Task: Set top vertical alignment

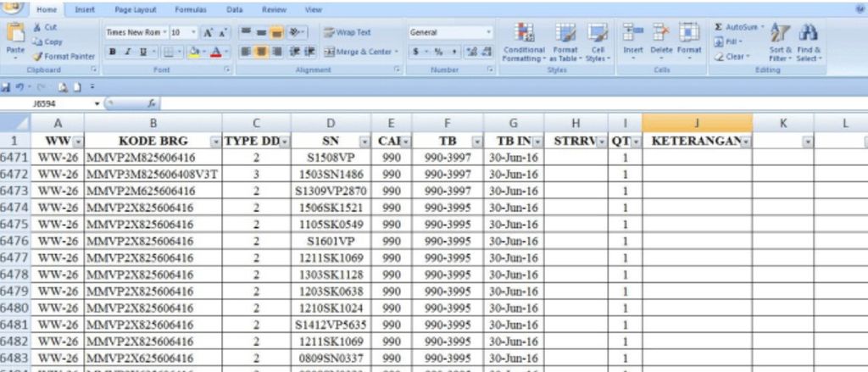Action: point(245,32)
